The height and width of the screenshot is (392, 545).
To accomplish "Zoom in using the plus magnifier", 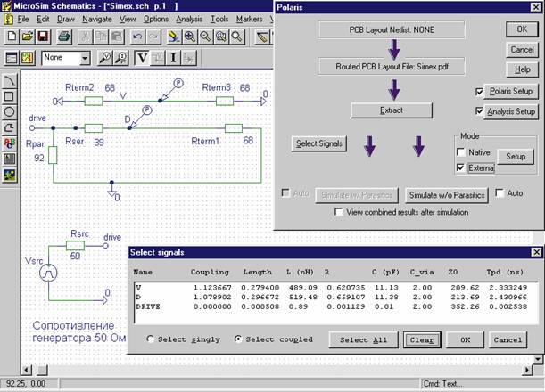I will coord(190,37).
